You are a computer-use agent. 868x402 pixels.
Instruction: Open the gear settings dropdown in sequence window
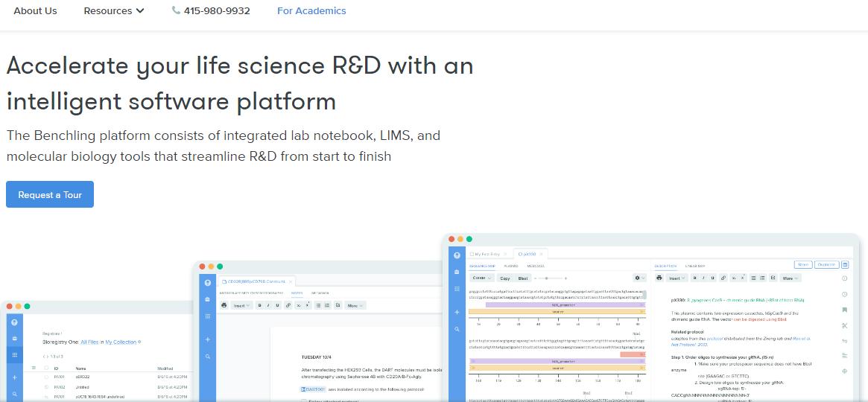coord(640,278)
